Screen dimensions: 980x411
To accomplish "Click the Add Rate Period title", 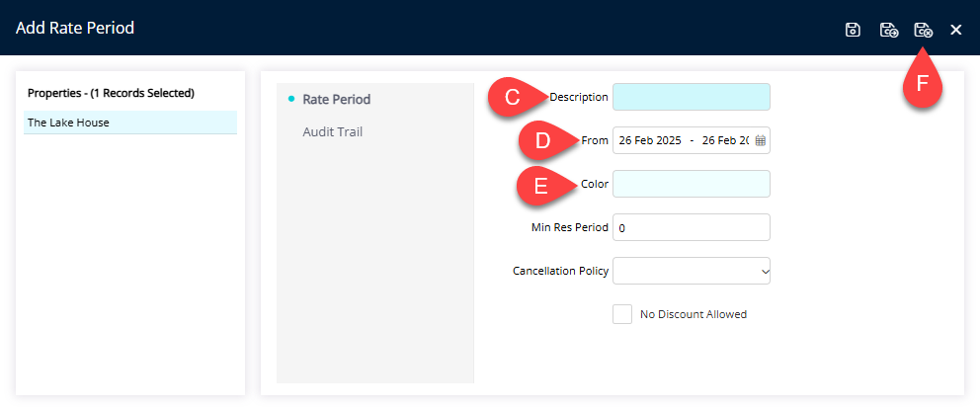I will (x=75, y=28).
